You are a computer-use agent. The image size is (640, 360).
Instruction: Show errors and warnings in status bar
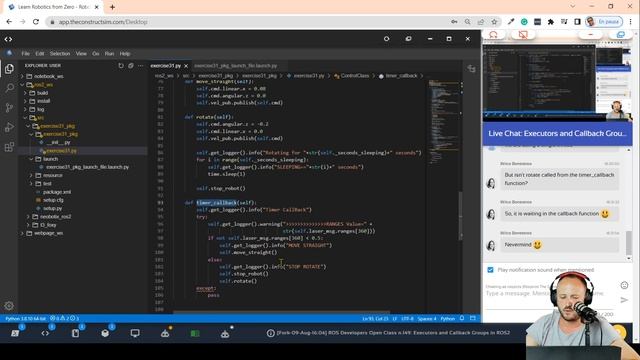[x=64, y=318]
